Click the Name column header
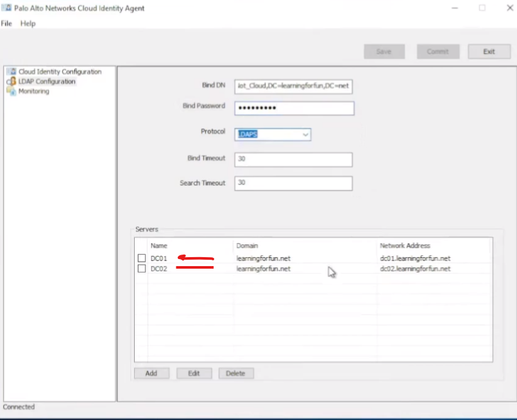 159,246
